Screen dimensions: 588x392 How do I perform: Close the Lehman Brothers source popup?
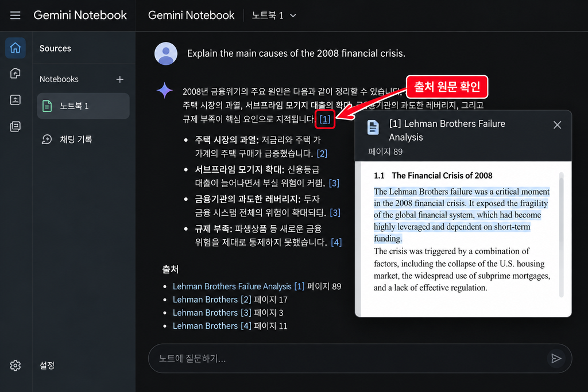557,125
